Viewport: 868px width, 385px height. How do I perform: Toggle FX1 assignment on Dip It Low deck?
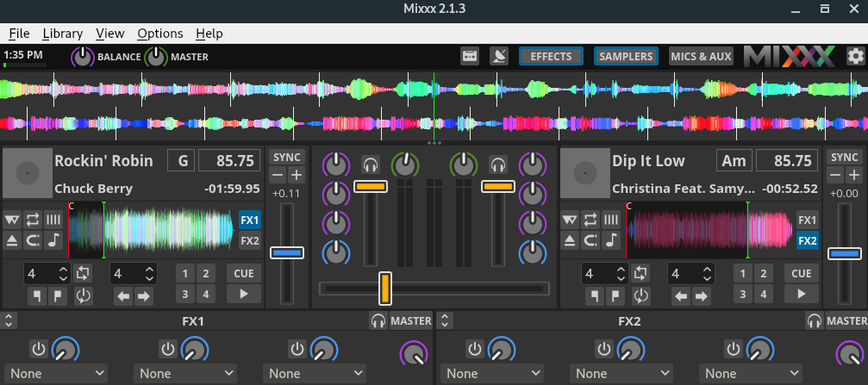[808, 220]
